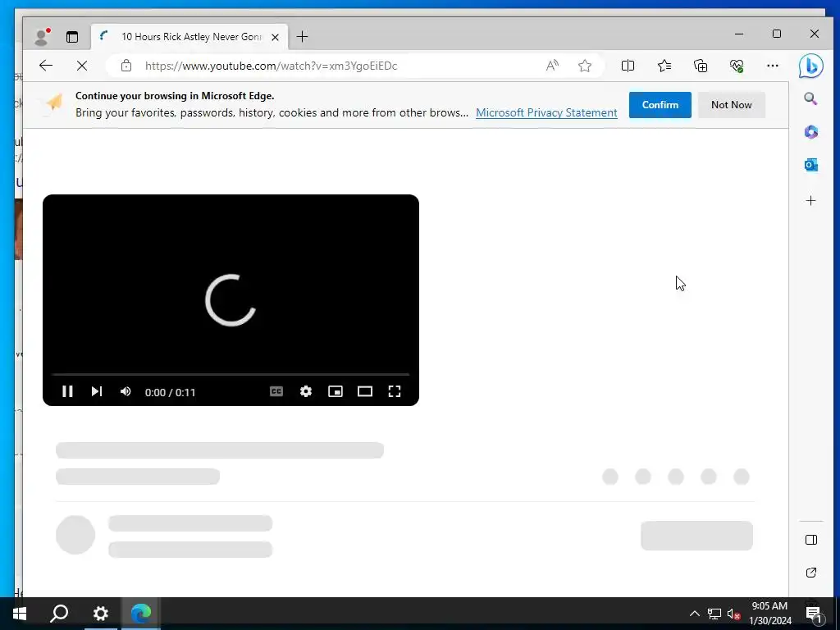840x630 pixels.
Task: Mute the video player volume
Action: pos(126,391)
